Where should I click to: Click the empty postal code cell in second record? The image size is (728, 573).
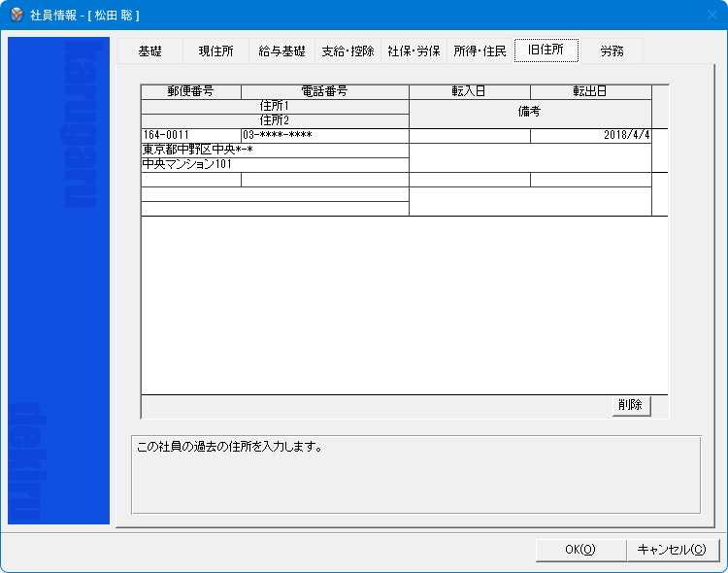coord(190,180)
